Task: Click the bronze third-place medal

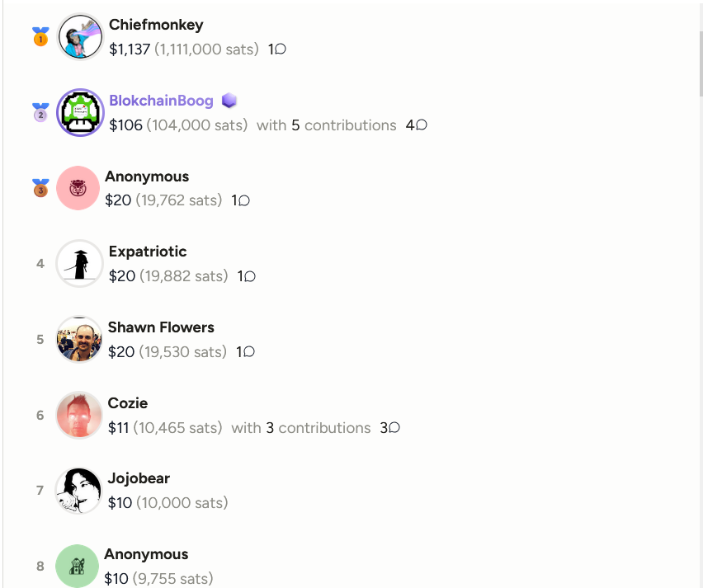Action: tap(40, 188)
